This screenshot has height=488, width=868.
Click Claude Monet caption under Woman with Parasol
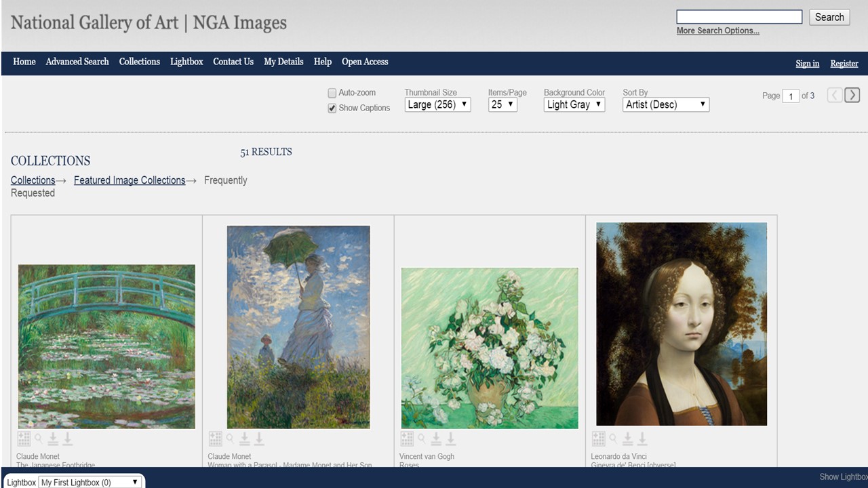[x=229, y=457]
